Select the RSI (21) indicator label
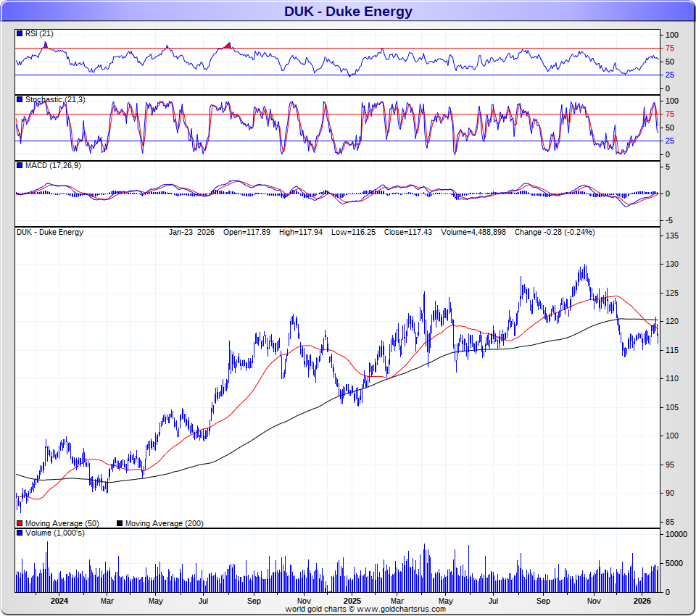Viewport: 696px width, 616px height. pyautogui.click(x=39, y=34)
